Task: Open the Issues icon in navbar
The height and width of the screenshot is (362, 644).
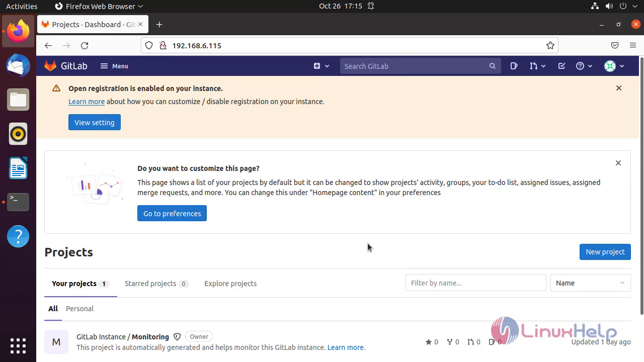Action: 514,66
